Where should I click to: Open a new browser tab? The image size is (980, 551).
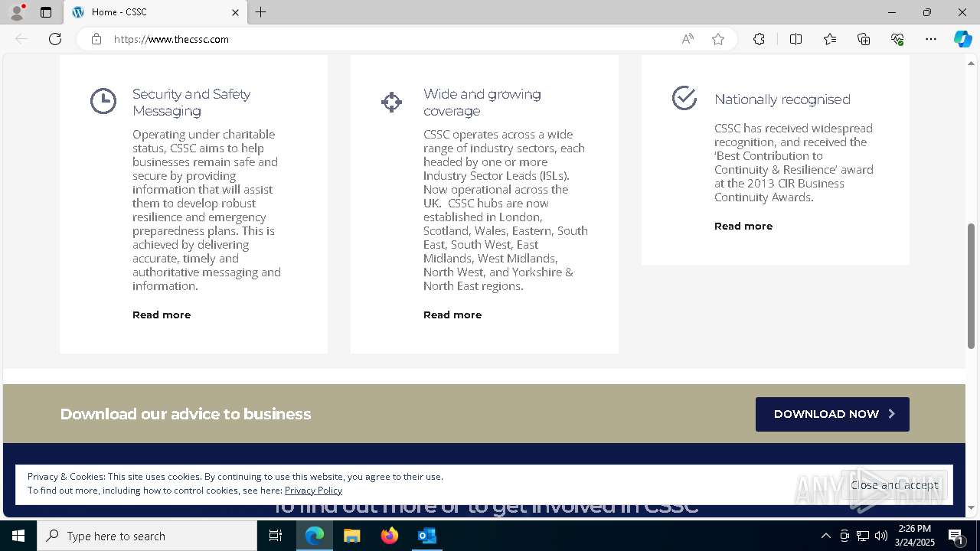click(261, 12)
